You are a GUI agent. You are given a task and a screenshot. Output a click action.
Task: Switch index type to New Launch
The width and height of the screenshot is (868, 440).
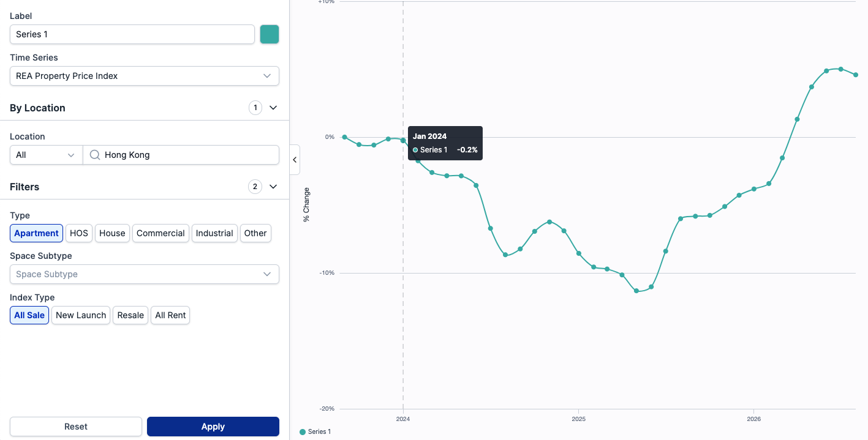tap(81, 315)
